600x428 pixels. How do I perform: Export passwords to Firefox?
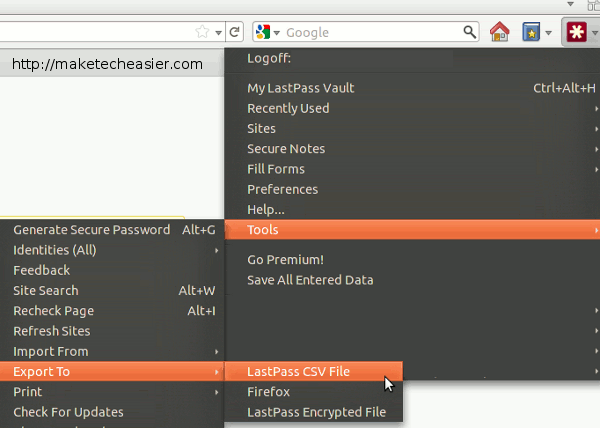pyautogui.click(x=313, y=392)
